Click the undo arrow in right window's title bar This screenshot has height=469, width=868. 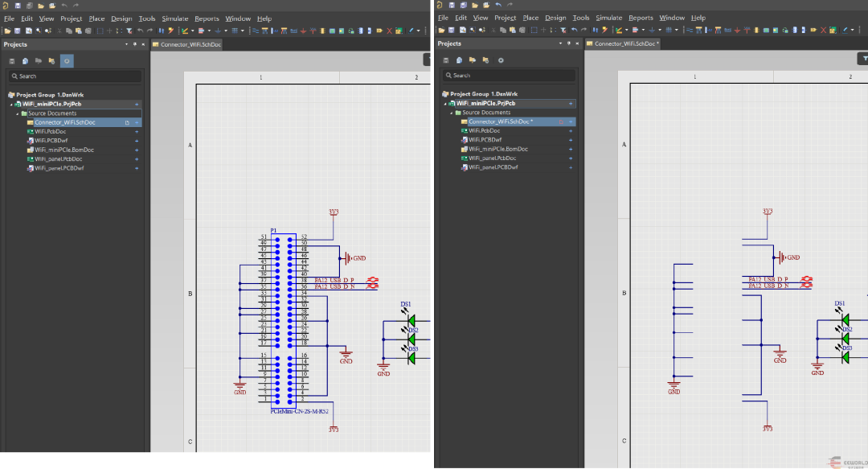[498, 6]
